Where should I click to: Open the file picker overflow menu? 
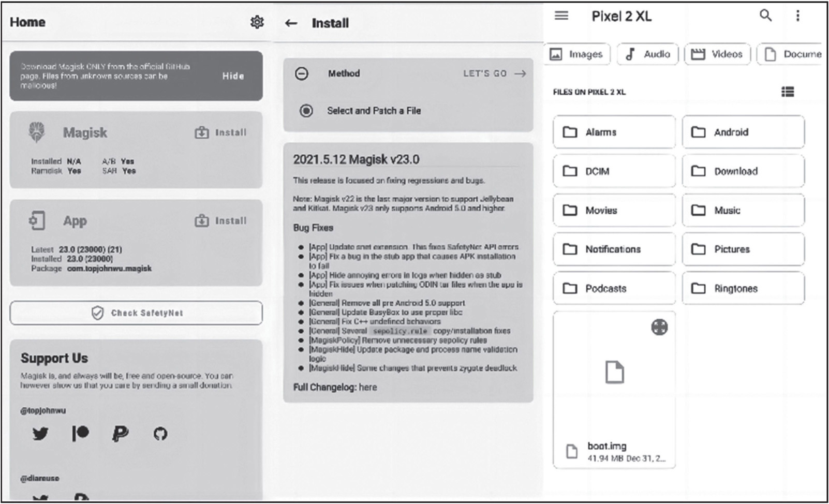[x=797, y=16]
